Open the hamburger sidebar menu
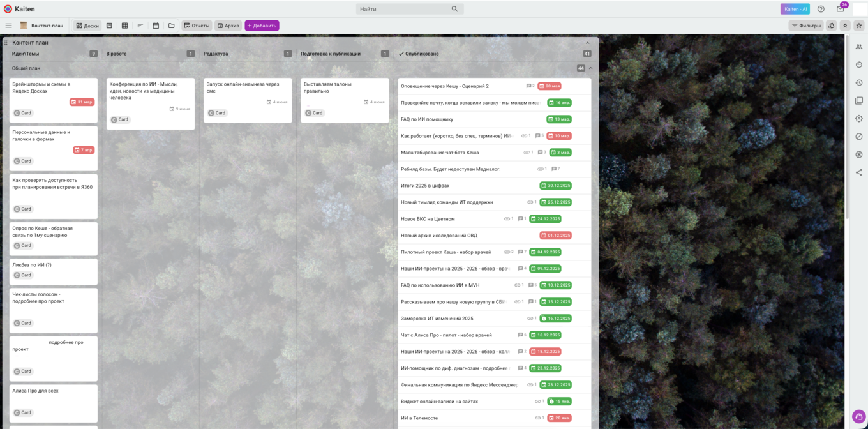The height and width of the screenshot is (429, 868). click(x=8, y=26)
